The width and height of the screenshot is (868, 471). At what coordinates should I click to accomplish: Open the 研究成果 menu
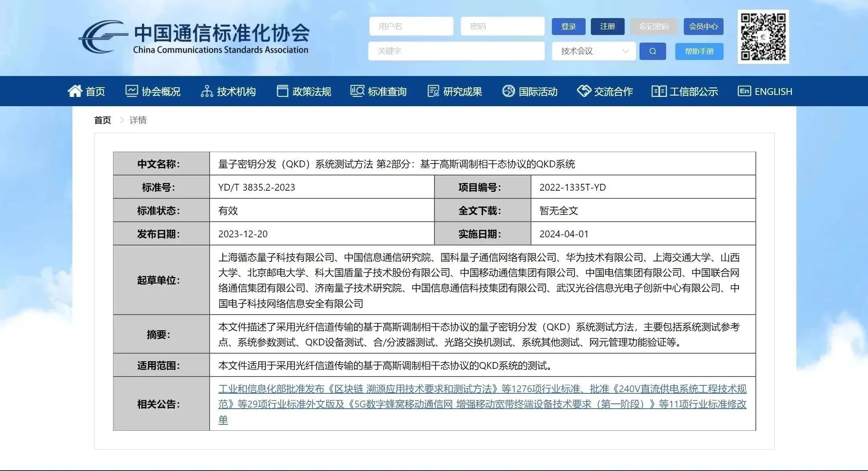click(x=463, y=92)
